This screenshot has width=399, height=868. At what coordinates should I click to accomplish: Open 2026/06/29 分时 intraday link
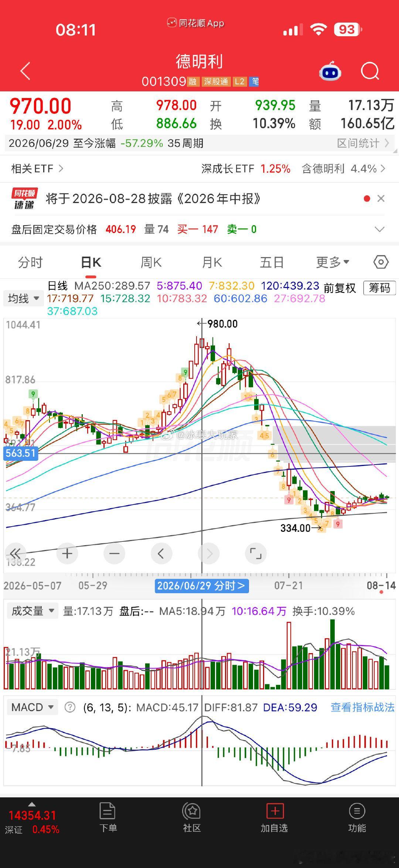click(x=201, y=585)
